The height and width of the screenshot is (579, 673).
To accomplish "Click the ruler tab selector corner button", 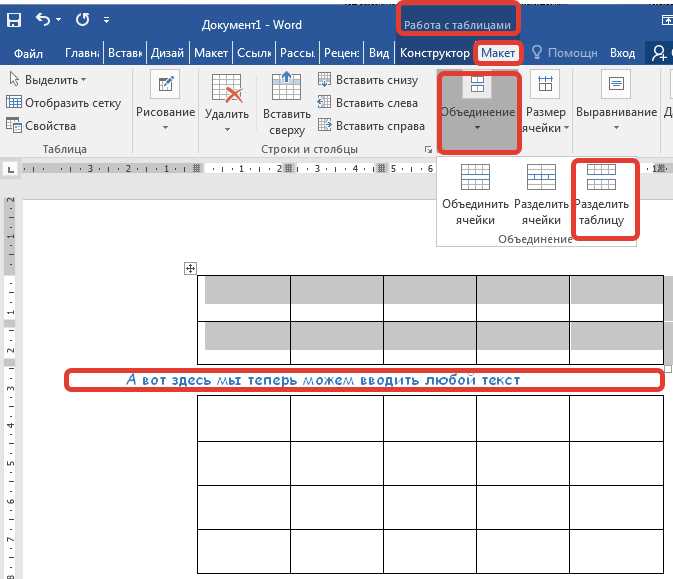I will pos(11,169).
